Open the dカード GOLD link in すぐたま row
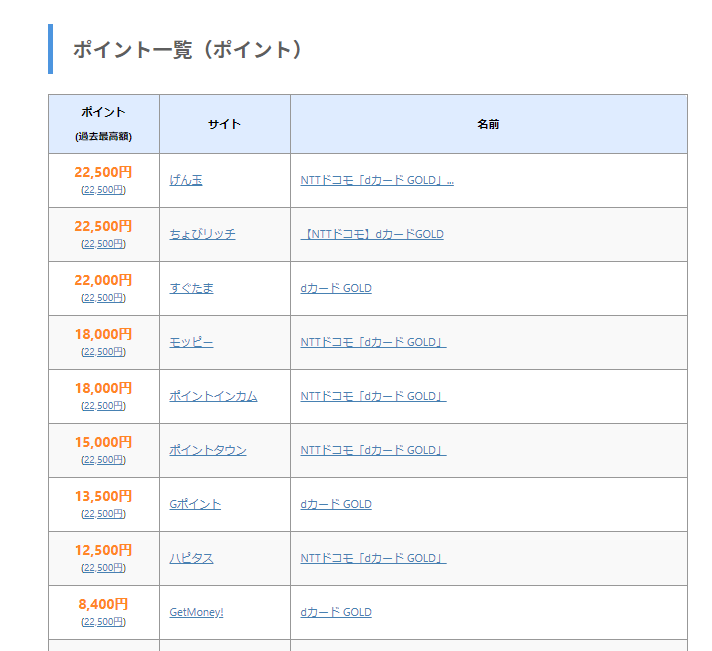Viewport: 712px width, 651px height. click(x=336, y=288)
